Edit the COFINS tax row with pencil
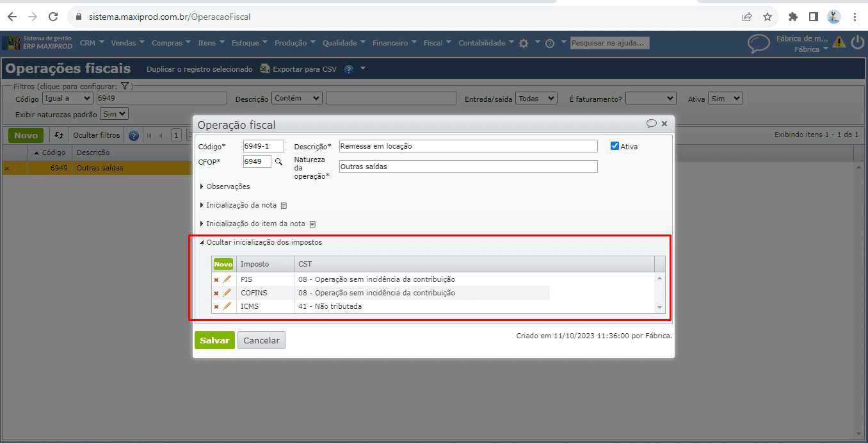 pos(227,293)
